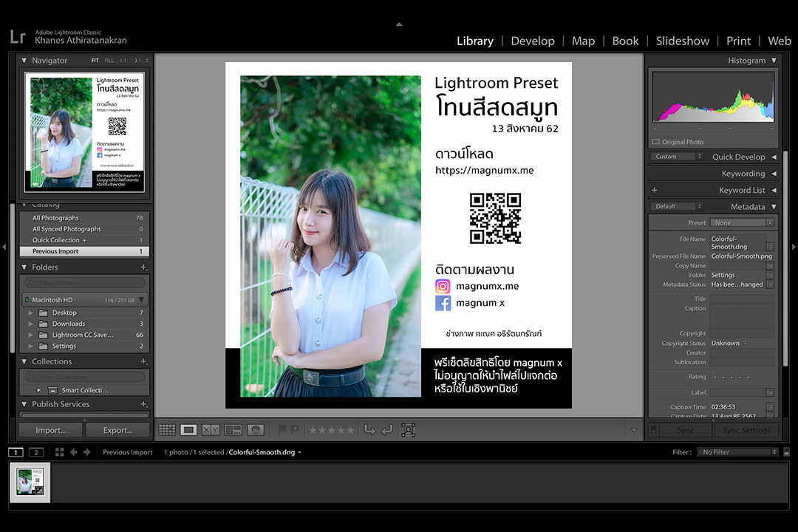Screen dimensions: 798x532
Task: Open the Book module
Action: tap(626, 41)
